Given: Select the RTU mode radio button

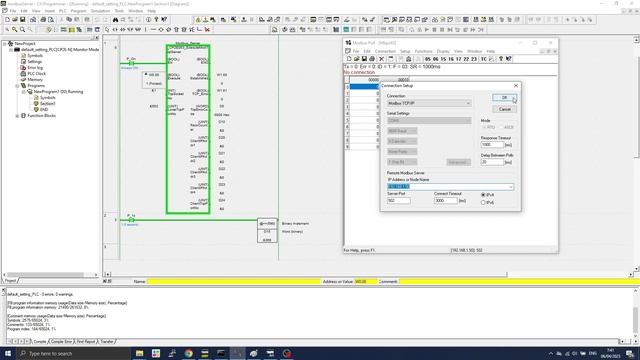Looking at the screenshot, I should click(484, 127).
